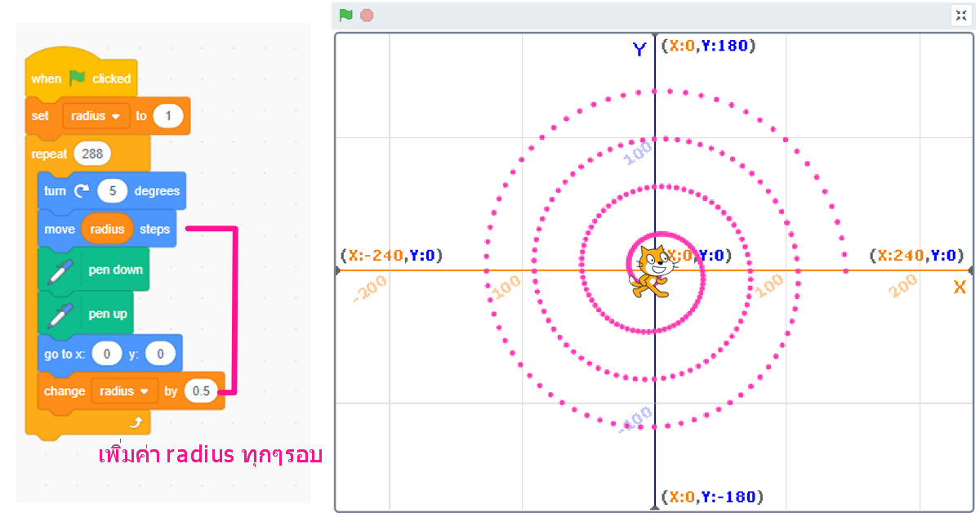Click the pen icon on the pen down block
Screen dimensions: 980x513
point(61,270)
